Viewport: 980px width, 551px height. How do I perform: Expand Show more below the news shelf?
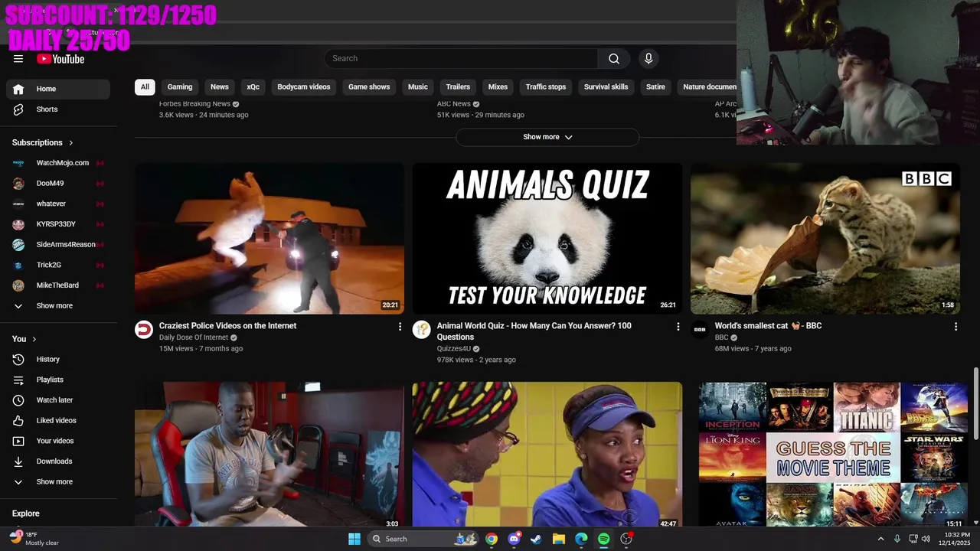click(x=547, y=137)
